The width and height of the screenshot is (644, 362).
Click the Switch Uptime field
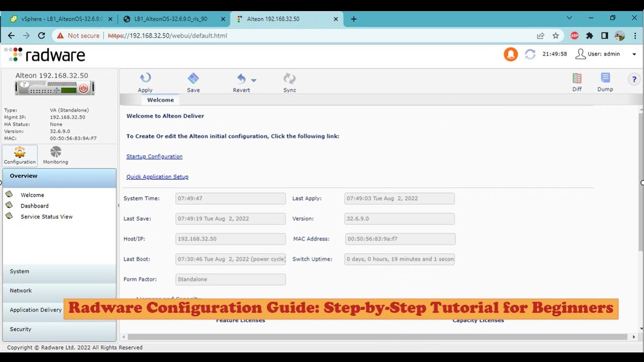click(399, 259)
